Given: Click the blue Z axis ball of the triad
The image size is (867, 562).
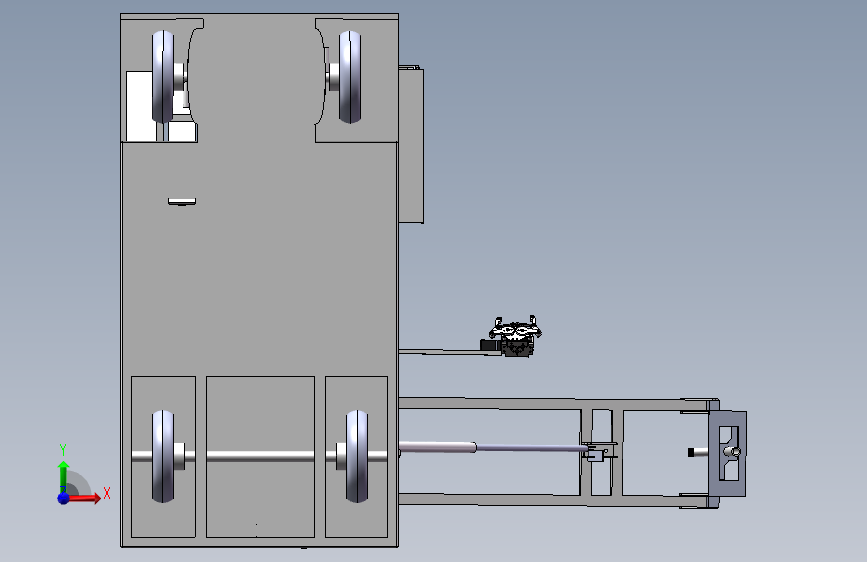Looking at the screenshot, I should coord(64,498).
